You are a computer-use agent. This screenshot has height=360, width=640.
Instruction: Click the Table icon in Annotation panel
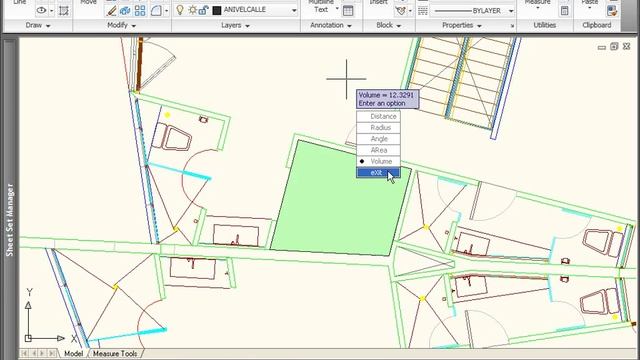(348, 11)
